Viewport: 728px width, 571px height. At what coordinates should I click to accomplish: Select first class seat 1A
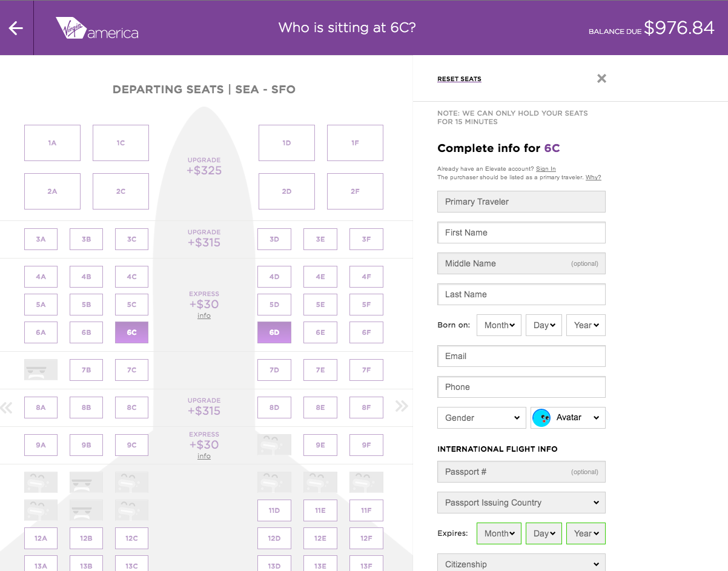[52, 143]
